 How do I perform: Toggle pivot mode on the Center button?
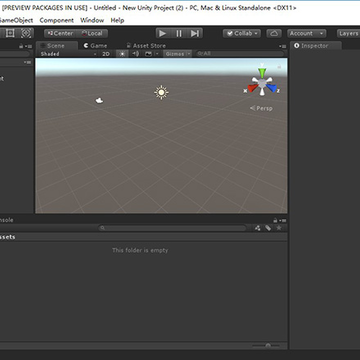click(60, 33)
